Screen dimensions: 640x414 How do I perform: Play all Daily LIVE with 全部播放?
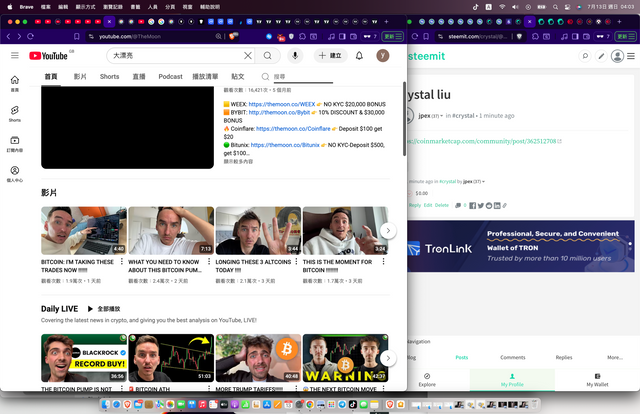coord(104,309)
